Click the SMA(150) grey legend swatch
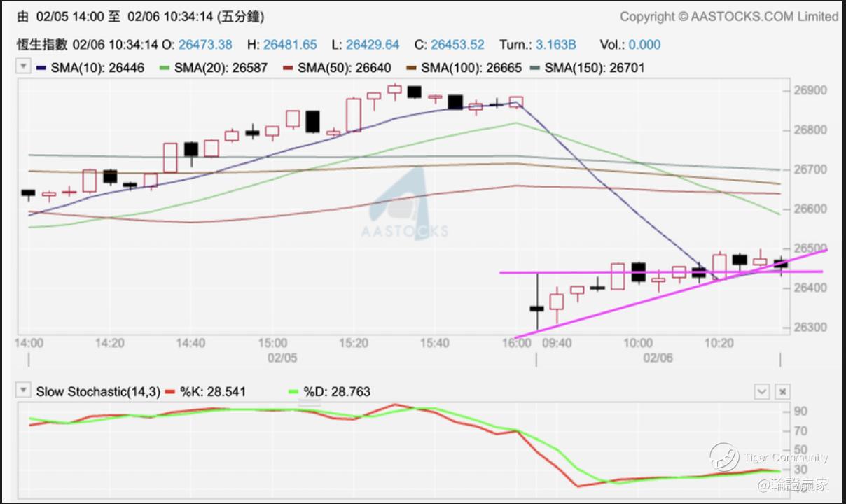The width and height of the screenshot is (846, 504). (x=536, y=68)
